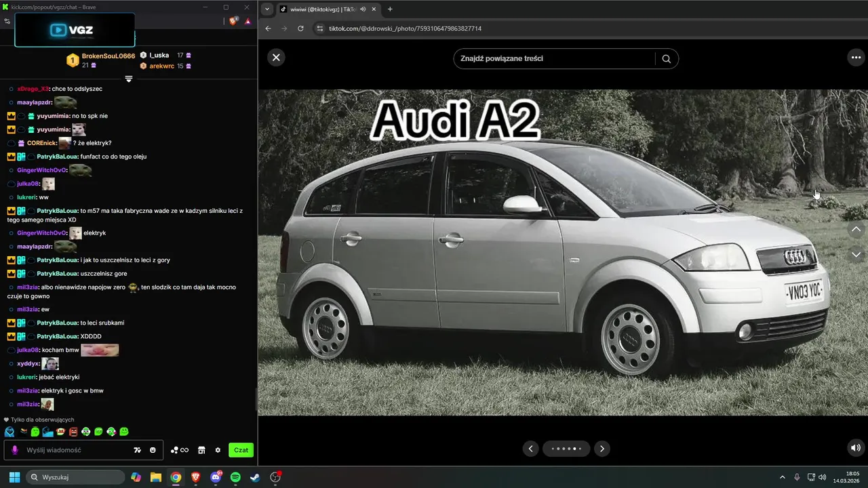The height and width of the screenshot is (488, 868).
Task: Close the wiwiwi TikTok tab
Action: pyautogui.click(x=374, y=9)
